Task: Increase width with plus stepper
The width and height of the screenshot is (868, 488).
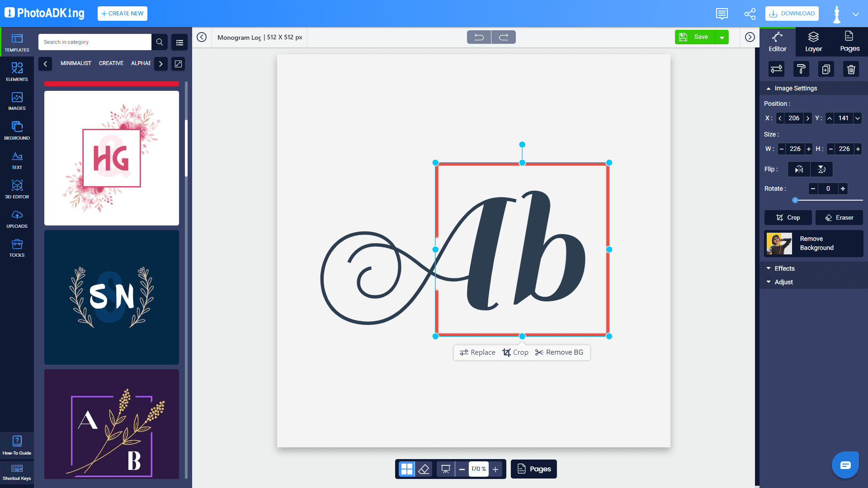Action: click(x=809, y=149)
